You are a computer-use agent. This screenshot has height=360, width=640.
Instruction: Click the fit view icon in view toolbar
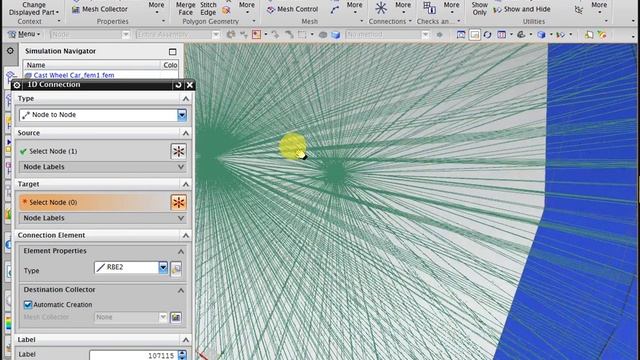[461, 35]
